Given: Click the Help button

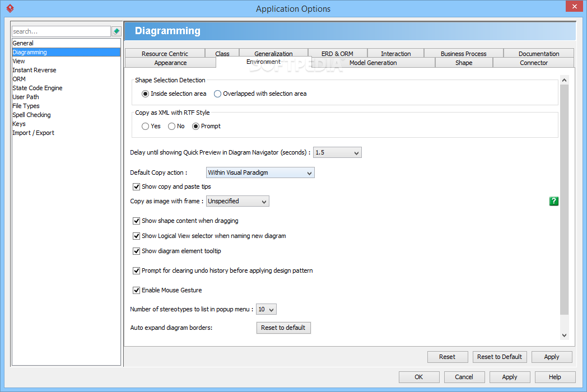Looking at the screenshot, I should [x=555, y=377].
